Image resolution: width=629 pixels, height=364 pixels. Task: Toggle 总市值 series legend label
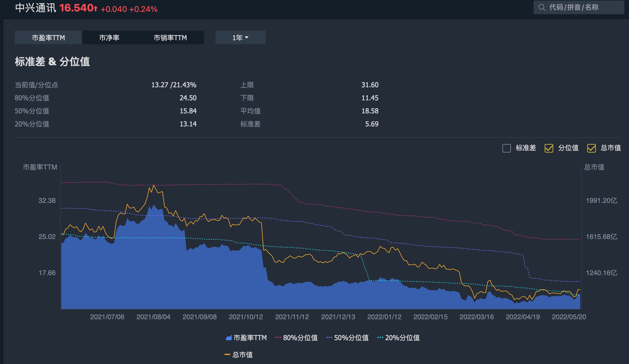tap(242, 355)
